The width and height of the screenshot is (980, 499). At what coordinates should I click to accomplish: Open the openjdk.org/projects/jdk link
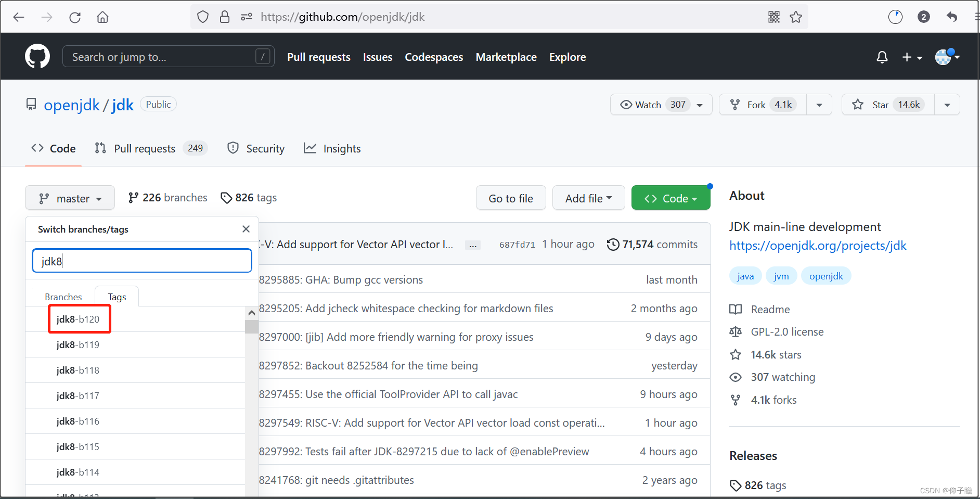(x=818, y=246)
